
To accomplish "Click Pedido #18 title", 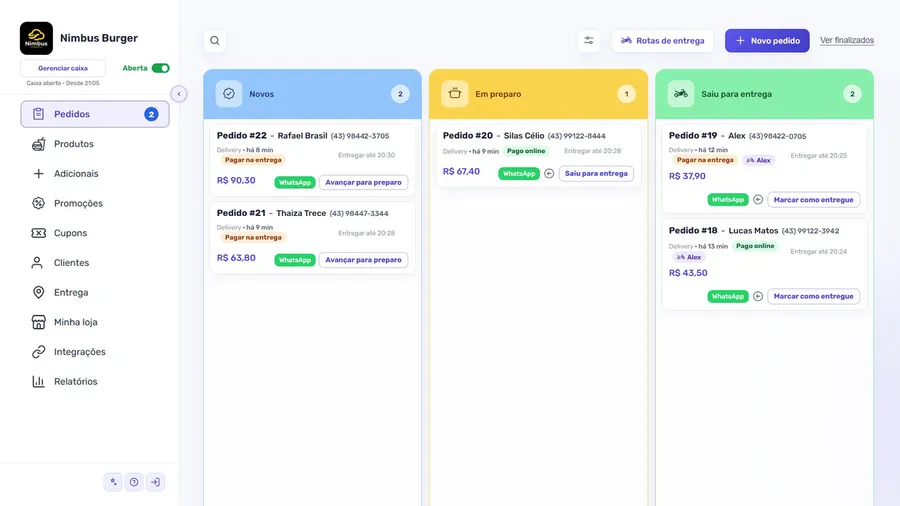I will 693,230.
